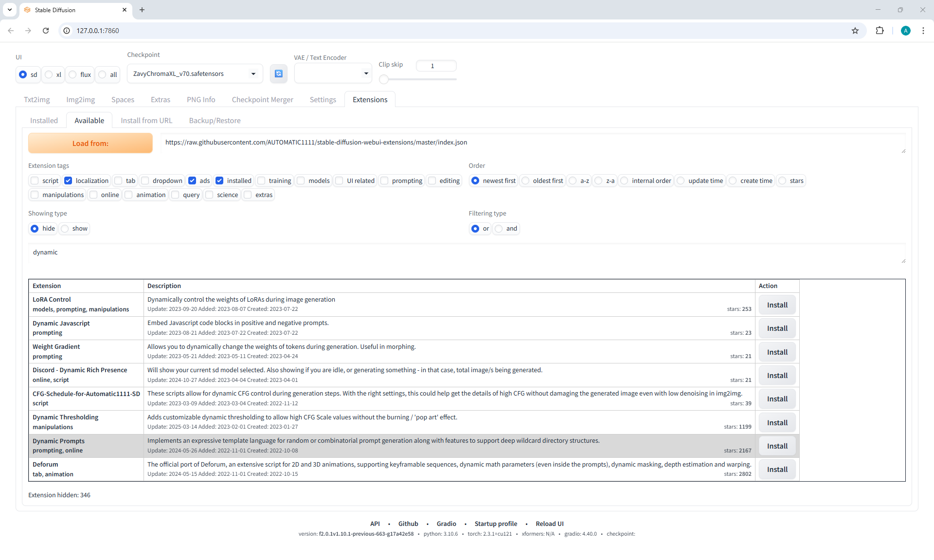Click the refresh checkpoint list icon
The image size is (934, 560).
(x=278, y=73)
